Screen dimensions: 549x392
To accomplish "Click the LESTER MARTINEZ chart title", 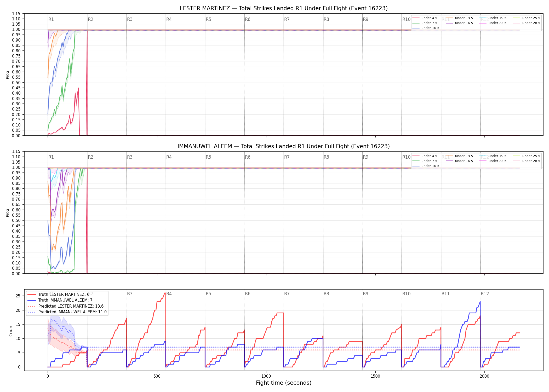I will coord(284,8).
